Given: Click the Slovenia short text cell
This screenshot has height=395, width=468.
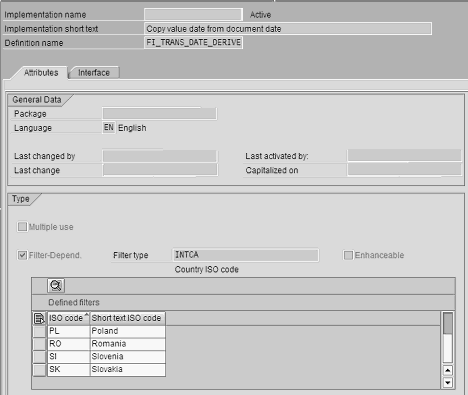Looking at the screenshot, I should tap(128, 357).
